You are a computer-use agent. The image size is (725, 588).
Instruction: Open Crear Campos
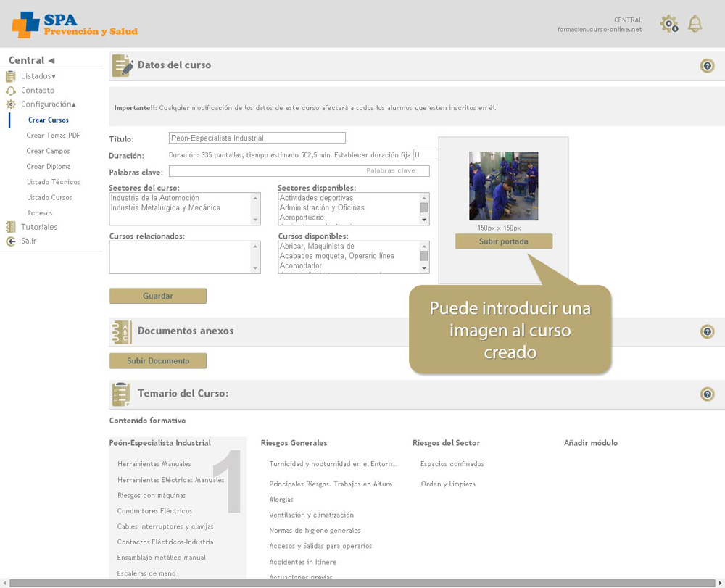(x=48, y=151)
